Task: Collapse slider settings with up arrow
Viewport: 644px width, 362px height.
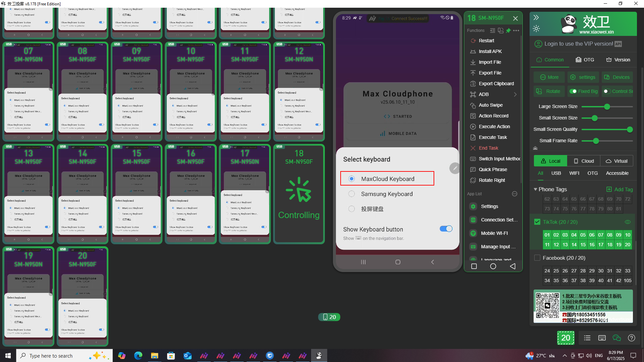Action: click(535, 148)
